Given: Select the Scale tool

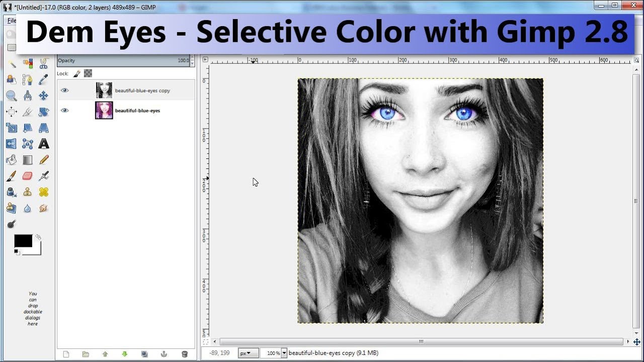Looking at the screenshot, I should (12, 128).
